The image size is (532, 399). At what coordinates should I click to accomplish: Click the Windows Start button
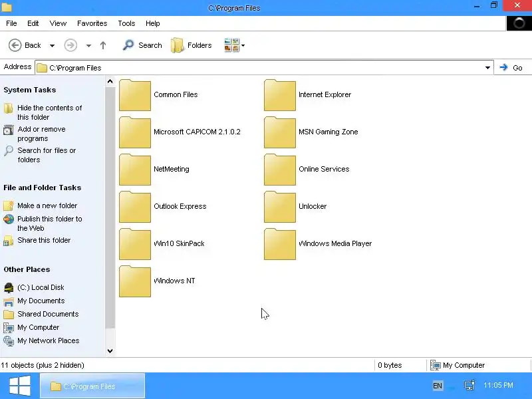click(20, 386)
